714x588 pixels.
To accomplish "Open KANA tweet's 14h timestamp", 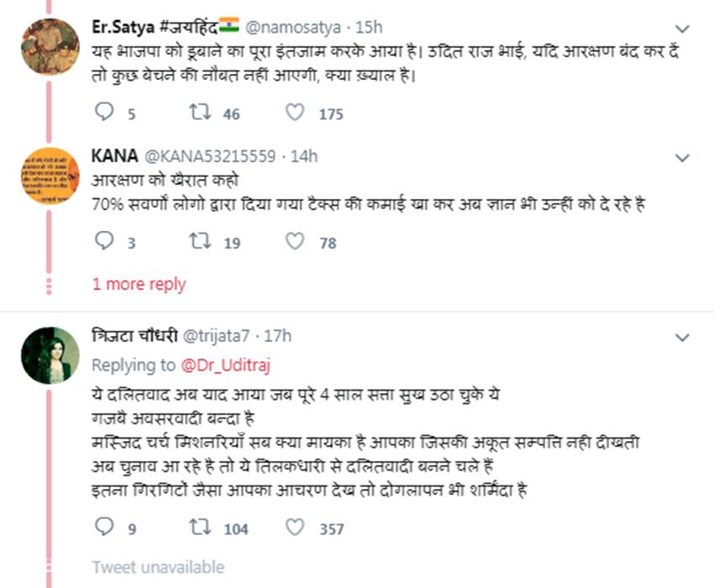I will [x=304, y=156].
